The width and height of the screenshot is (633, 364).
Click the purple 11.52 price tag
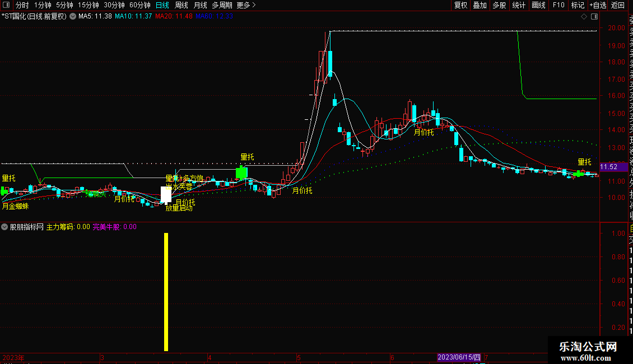point(613,167)
